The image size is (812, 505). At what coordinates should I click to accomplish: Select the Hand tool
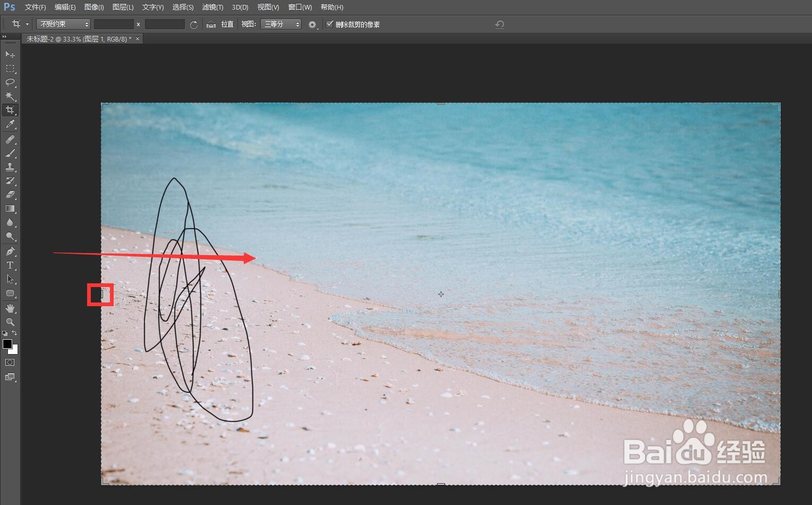[10, 308]
